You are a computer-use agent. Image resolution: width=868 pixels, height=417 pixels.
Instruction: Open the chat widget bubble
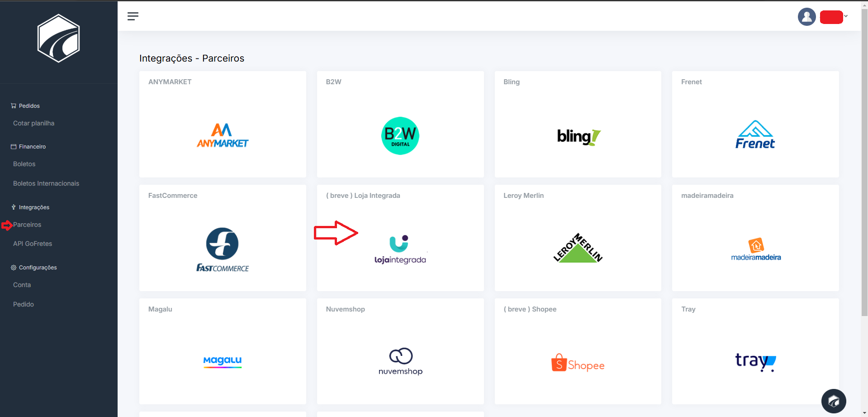(x=834, y=401)
